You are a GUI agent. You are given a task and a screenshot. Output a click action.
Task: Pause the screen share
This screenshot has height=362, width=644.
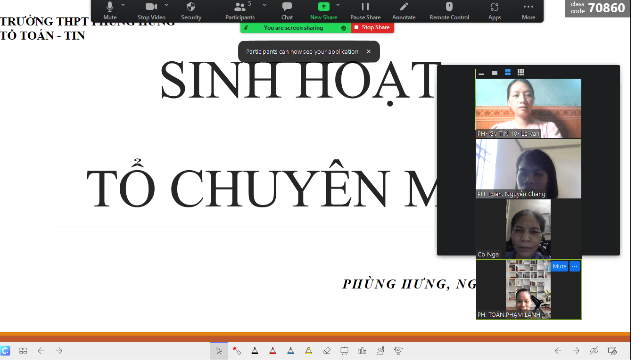(x=365, y=11)
